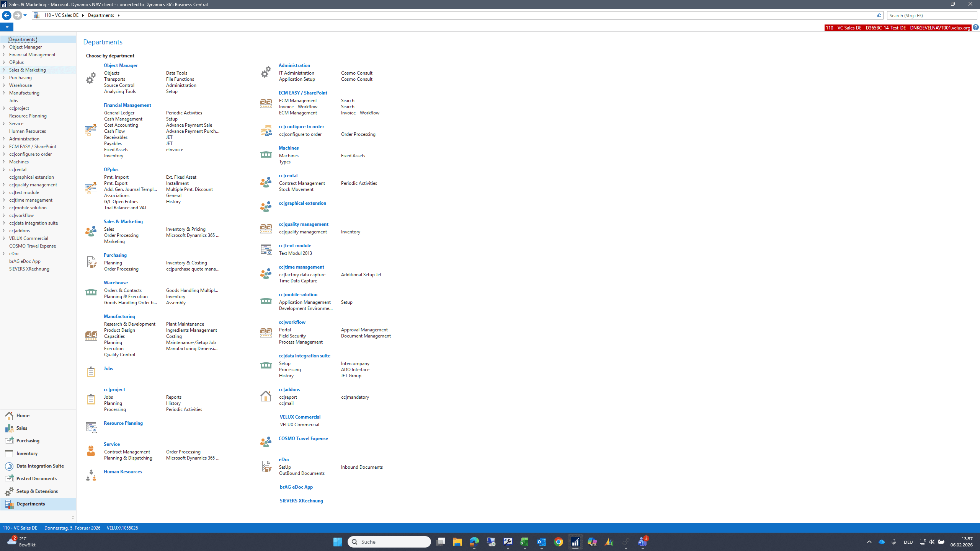Click the Financial Management department icon

(91, 130)
